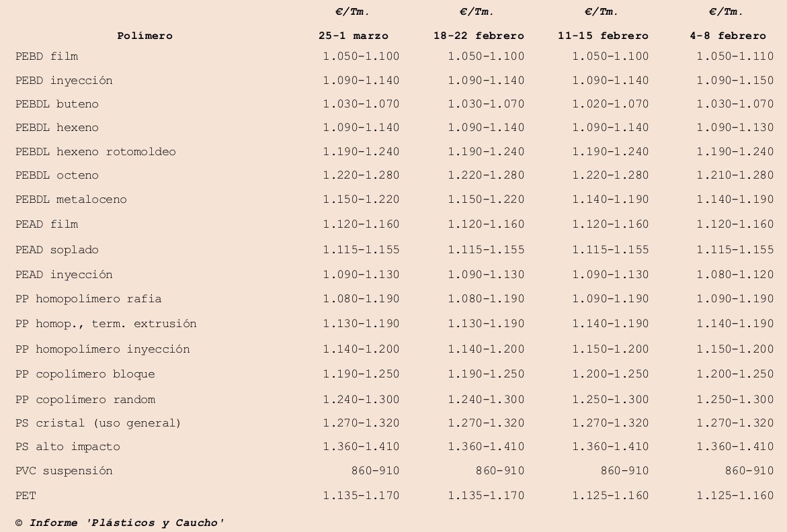This screenshot has height=532, width=787.
Task: Click the 4-8 febrero column header
Action: click(728, 36)
